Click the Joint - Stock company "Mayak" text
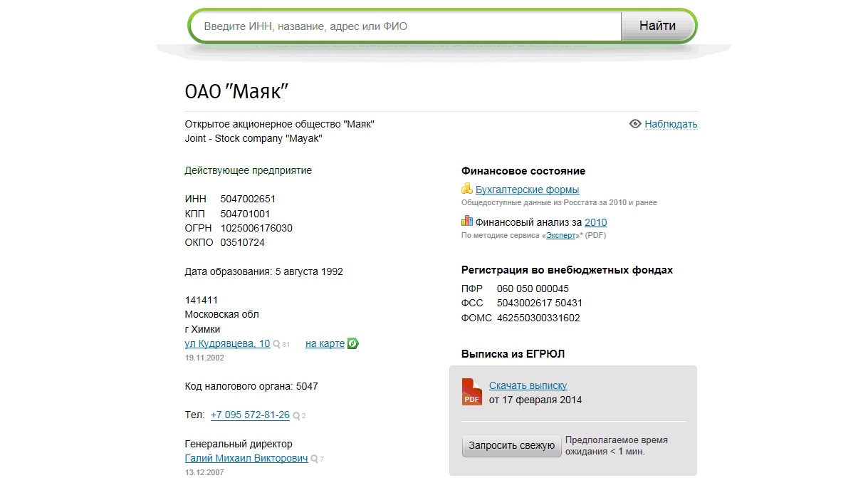 coord(253,138)
